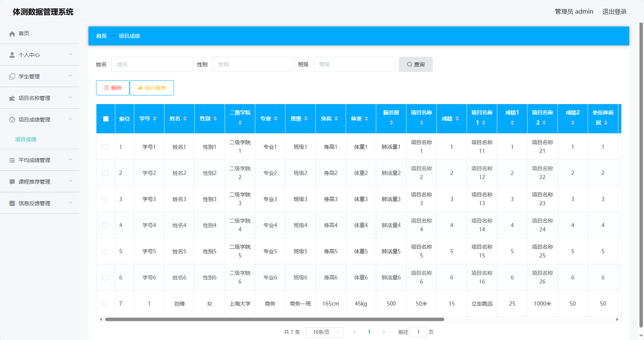
Task: Click the 平均成绩管理 list icon
Action: (12, 161)
